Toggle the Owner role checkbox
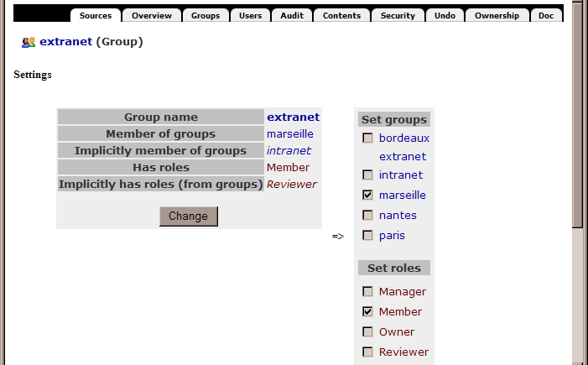The width and height of the screenshot is (588, 365). pyautogui.click(x=367, y=331)
